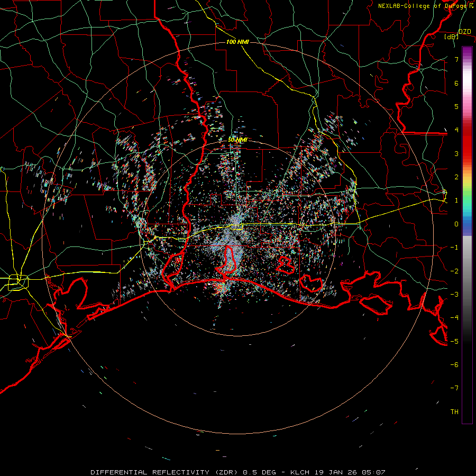Screen dimensions: 476x476
Task: Click the -4 scale label
Action: (454, 318)
